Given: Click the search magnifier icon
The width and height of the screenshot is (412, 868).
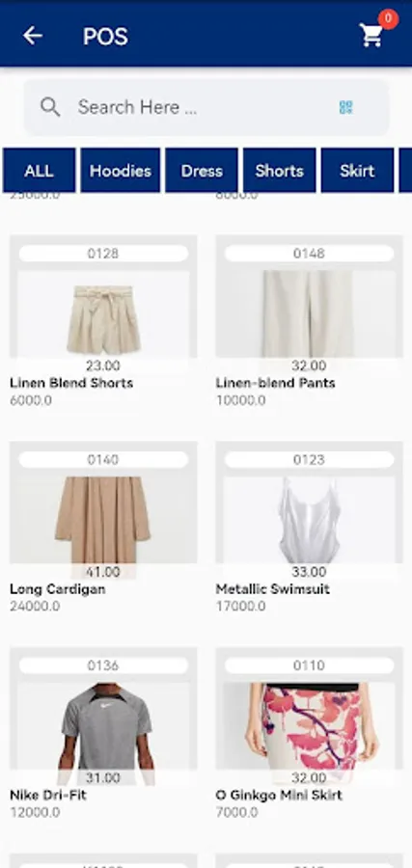Looking at the screenshot, I should click(50, 107).
